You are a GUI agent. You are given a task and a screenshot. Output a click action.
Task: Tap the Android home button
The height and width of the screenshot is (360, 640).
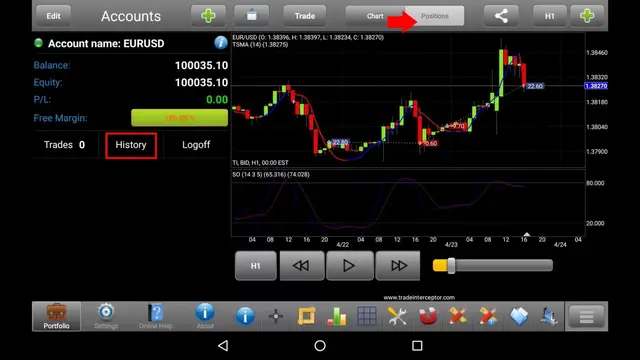pyautogui.click(x=320, y=346)
